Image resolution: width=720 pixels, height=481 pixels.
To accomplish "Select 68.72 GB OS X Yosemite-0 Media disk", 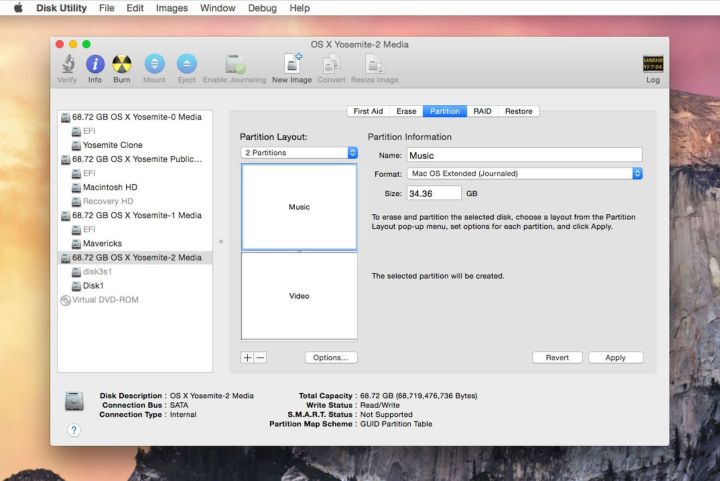I will click(135, 117).
